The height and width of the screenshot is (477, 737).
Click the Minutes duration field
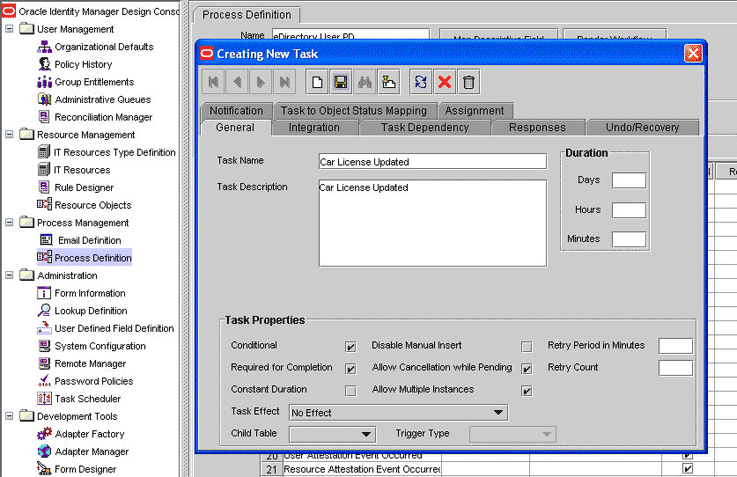tap(629, 239)
